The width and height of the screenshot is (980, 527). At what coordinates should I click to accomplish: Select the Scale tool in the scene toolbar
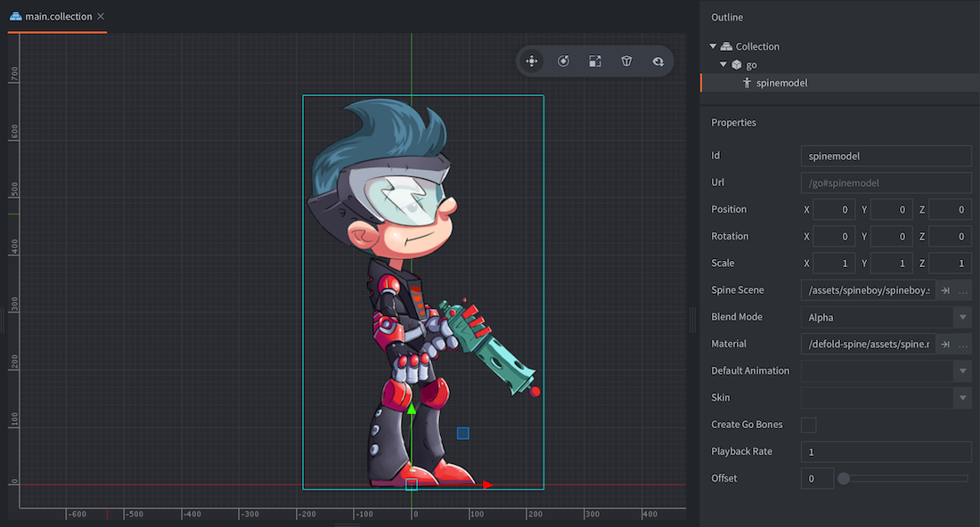594,61
